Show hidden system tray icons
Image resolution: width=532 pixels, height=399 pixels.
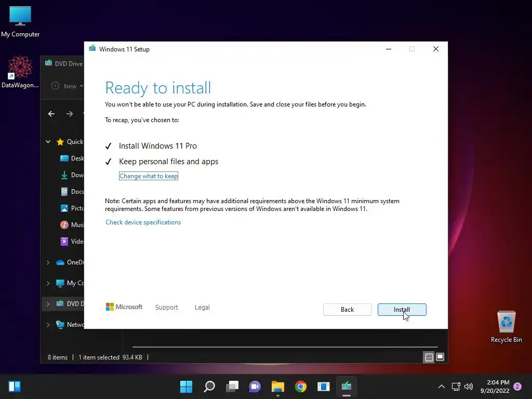tap(442, 387)
